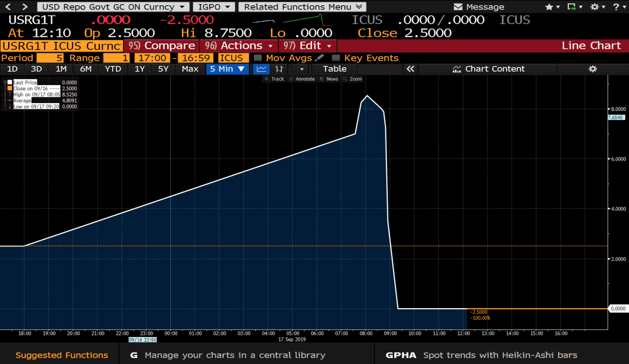This screenshot has height=364, width=629.
Task: Click the forward navigation arrow
Action: click(25, 7)
